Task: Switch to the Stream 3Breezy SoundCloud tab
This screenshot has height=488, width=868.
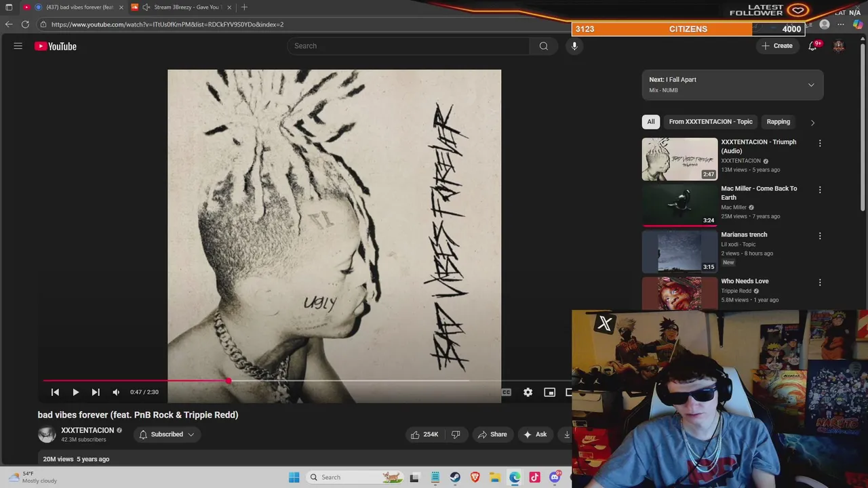Action: [x=182, y=7]
